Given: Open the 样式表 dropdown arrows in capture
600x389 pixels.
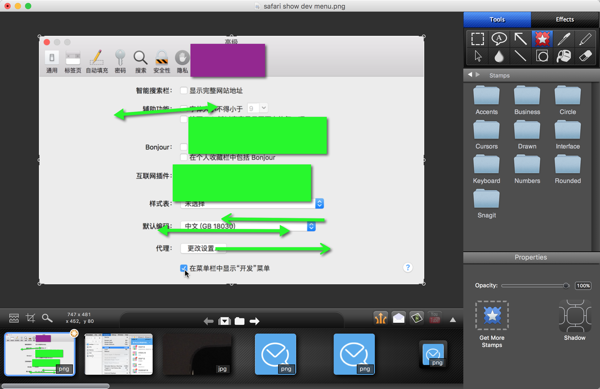Looking at the screenshot, I should pyautogui.click(x=320, y=203).
